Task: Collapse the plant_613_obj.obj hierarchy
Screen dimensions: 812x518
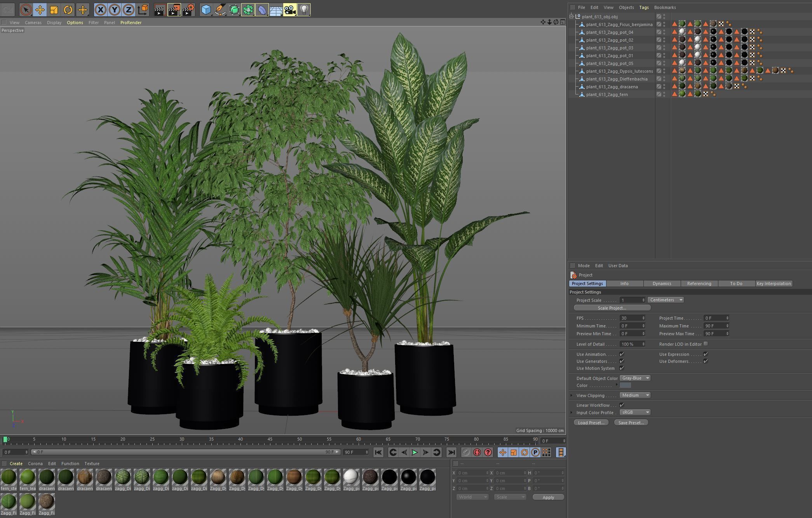Action: pos(572,16)
